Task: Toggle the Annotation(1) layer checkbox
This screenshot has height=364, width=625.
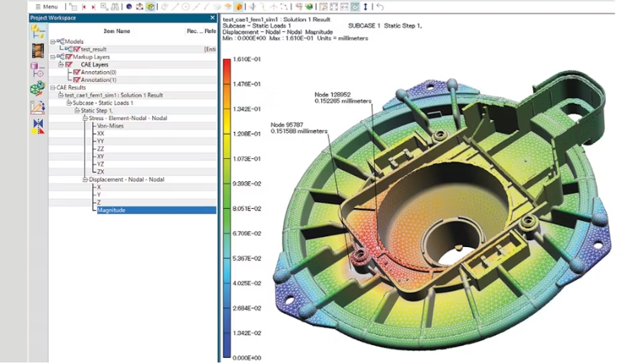Action: coord(76,80)
